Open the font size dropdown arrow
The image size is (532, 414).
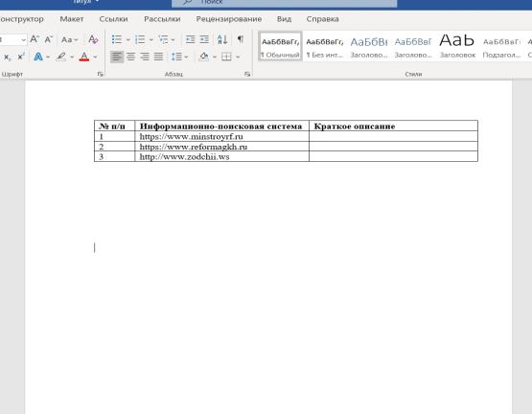(23, 40)
